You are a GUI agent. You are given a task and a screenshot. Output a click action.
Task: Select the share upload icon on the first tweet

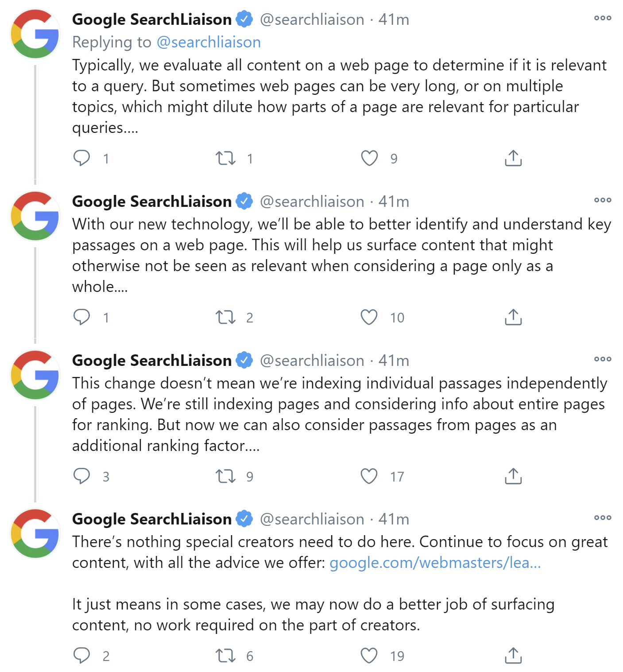513,158
